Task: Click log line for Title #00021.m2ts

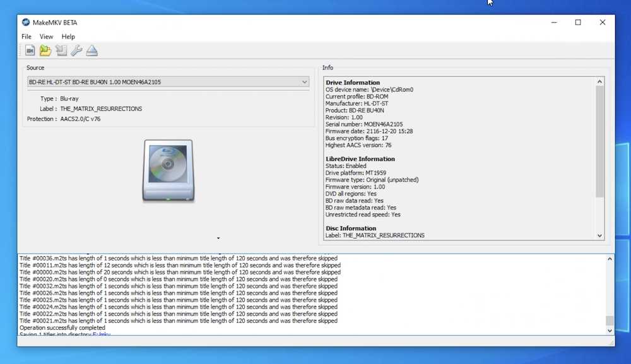Action: (x=179, y=321)
